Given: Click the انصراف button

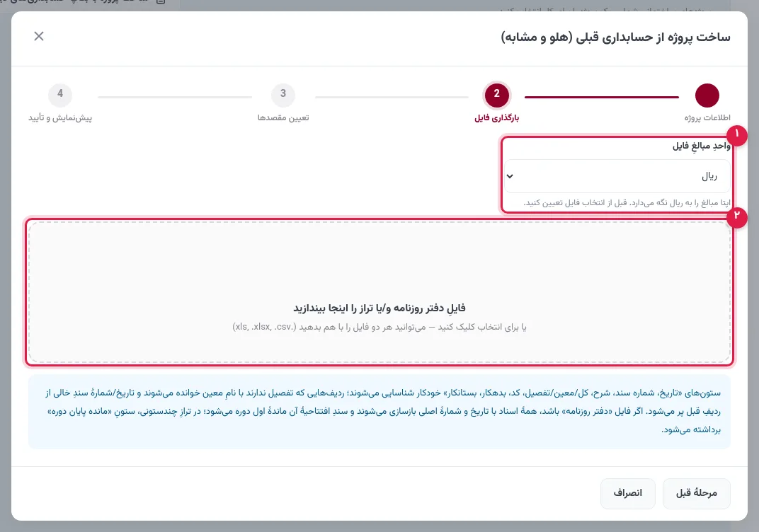Looking at the screenshot, I should [628, 493].
